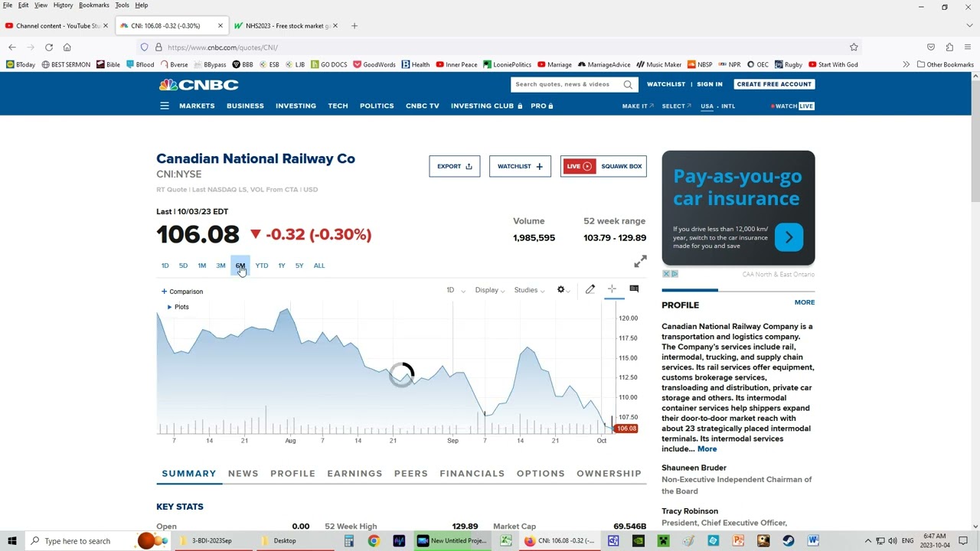Click the browser URL address bar
This screenshot has width=980, height=551.
[x=498, y=47]
